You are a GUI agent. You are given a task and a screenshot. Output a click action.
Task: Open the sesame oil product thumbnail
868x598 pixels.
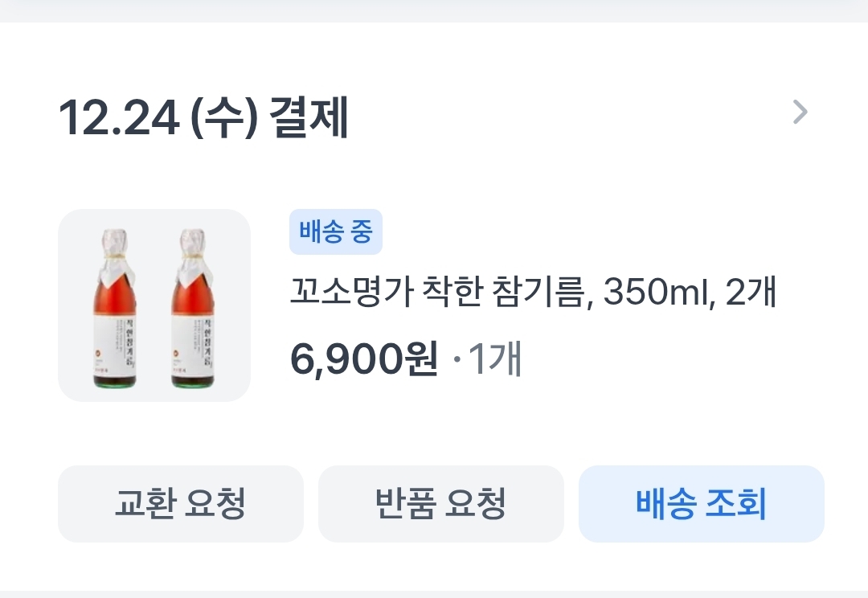(154, 305)
